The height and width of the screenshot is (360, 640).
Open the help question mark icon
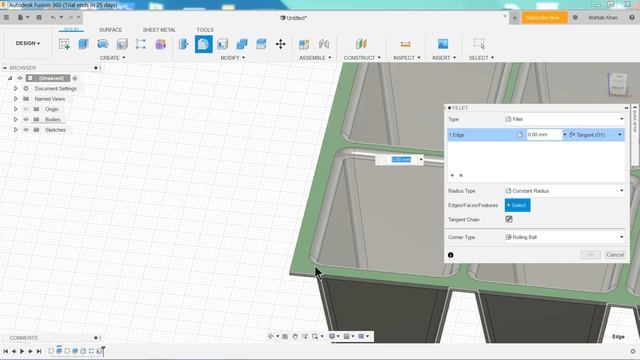[x=632, y=18]
